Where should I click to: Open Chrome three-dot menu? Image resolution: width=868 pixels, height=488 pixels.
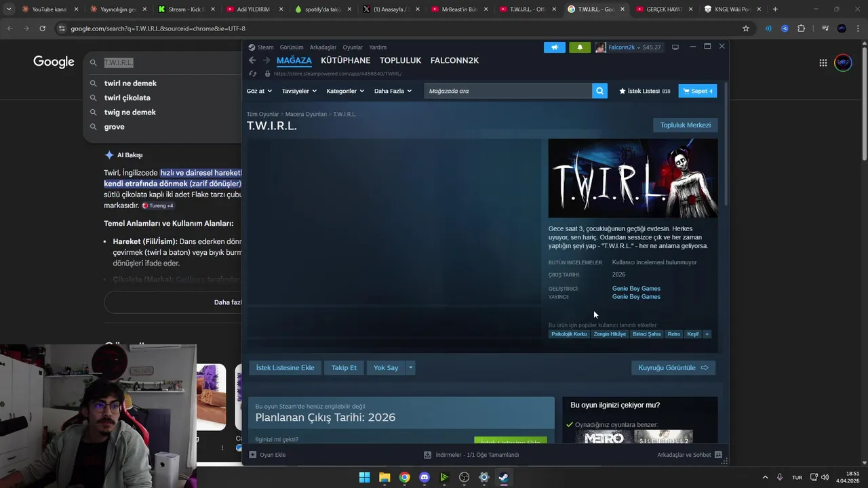pos(859,28)
